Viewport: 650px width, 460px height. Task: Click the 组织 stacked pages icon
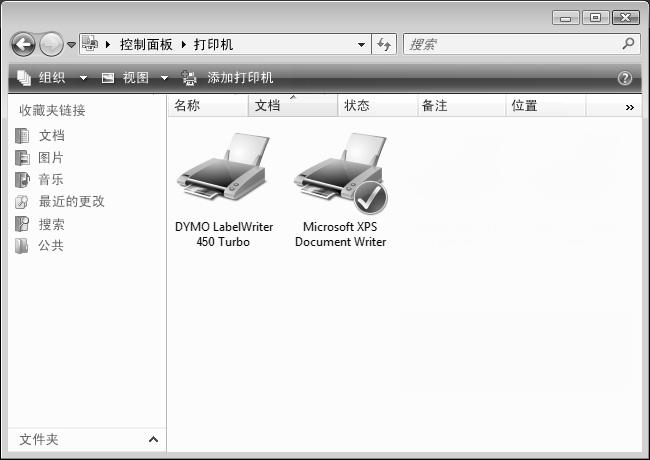pyautogui.click(x=24, y=77)
